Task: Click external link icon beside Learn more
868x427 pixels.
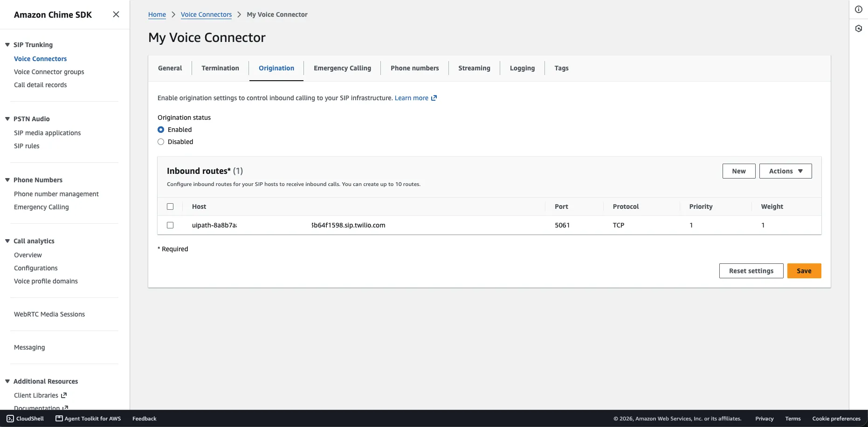Action: coord(434,98)
